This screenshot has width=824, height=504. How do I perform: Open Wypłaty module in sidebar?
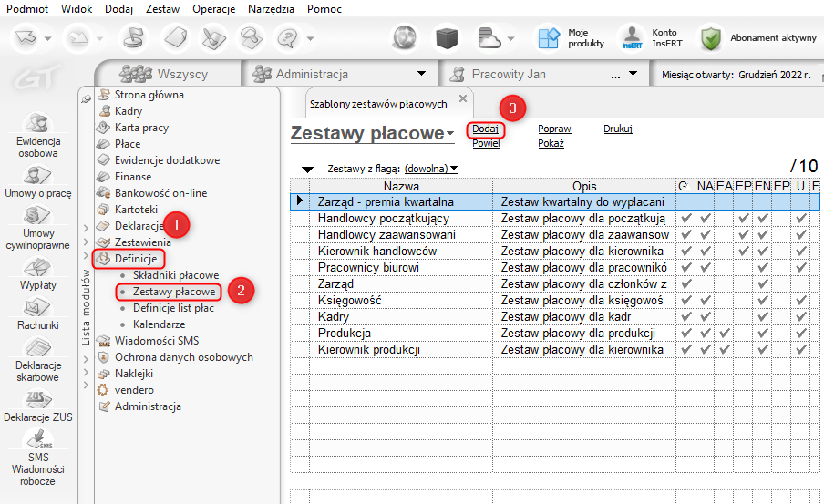(38, 273)
